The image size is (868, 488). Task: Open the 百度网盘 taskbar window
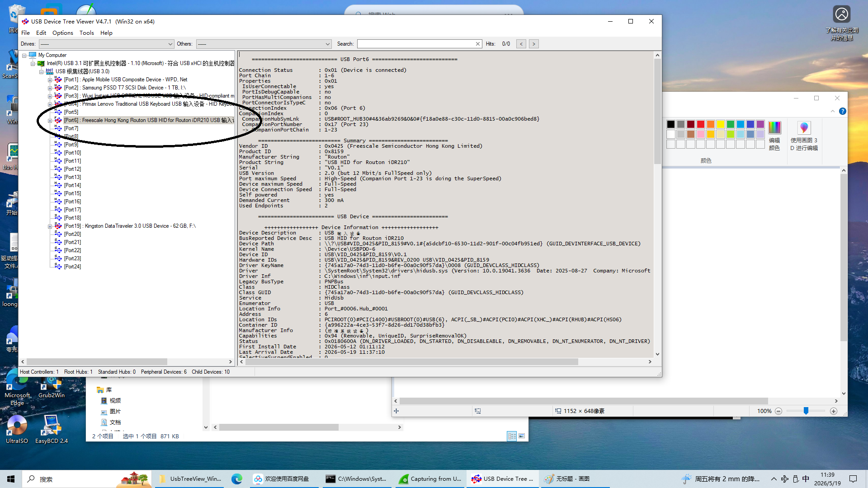click(284, 479)
